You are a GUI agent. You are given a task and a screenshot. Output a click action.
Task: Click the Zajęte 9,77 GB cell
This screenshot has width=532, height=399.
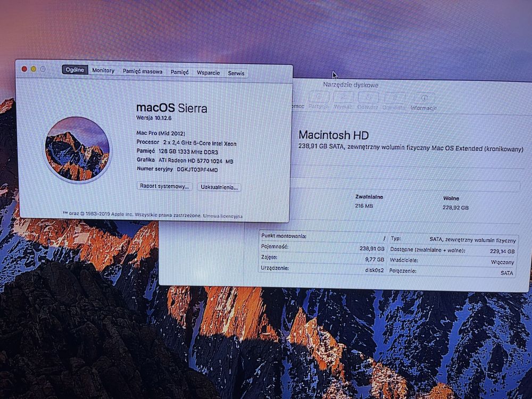point(322,258)
